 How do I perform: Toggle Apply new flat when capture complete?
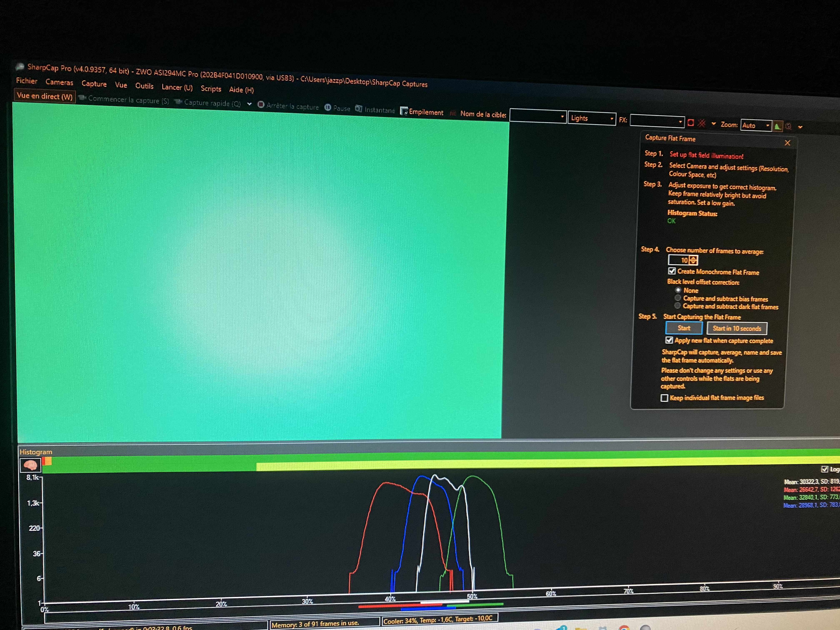pyautogui.click(x=670, y=340)
